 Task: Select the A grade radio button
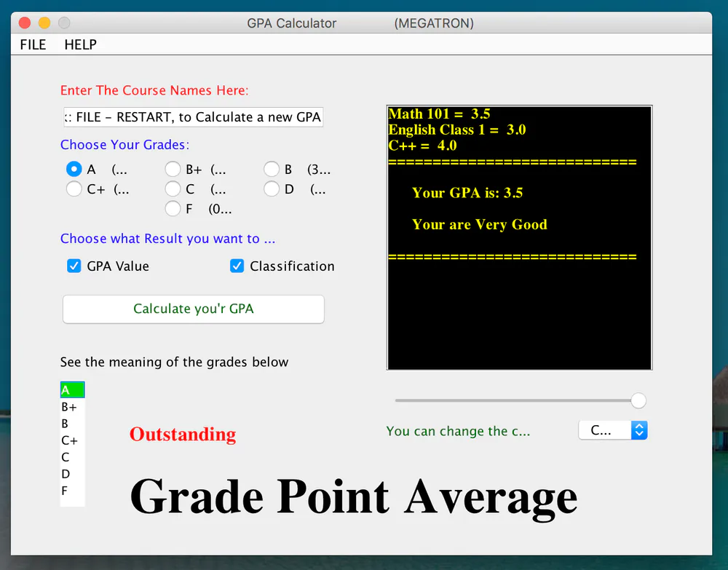click(x=74, y=169)
